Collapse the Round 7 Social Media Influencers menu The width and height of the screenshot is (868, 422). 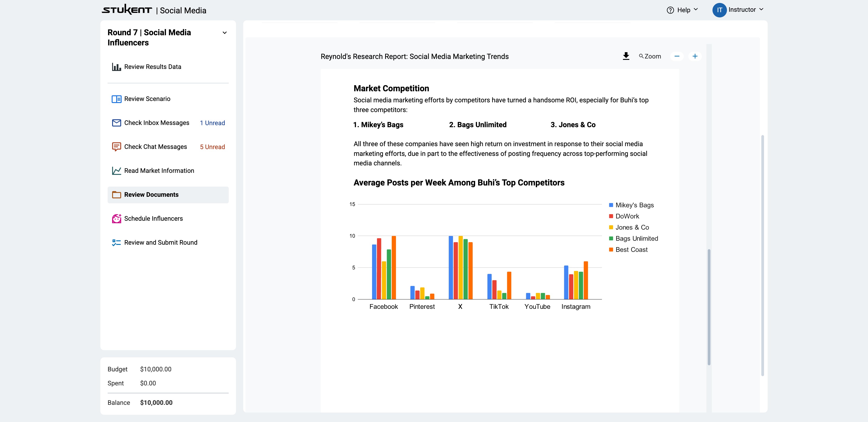224,33
